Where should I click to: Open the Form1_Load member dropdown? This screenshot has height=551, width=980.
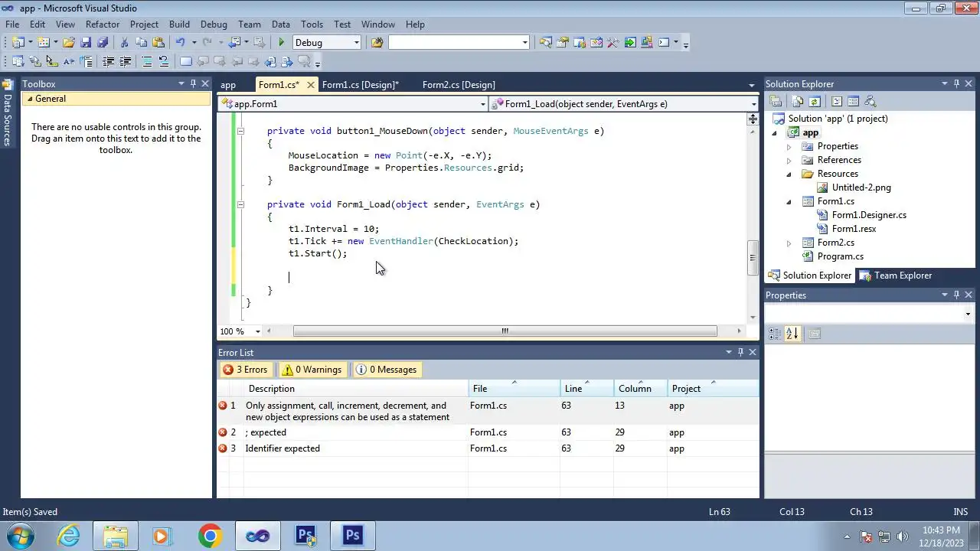753,104
